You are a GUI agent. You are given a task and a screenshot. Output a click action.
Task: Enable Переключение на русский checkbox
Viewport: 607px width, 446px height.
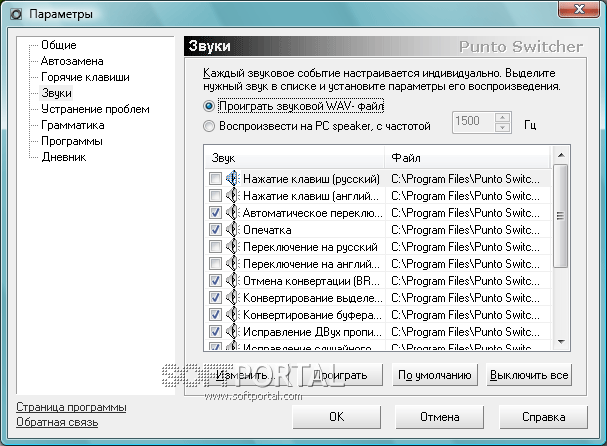click(215, 247)
